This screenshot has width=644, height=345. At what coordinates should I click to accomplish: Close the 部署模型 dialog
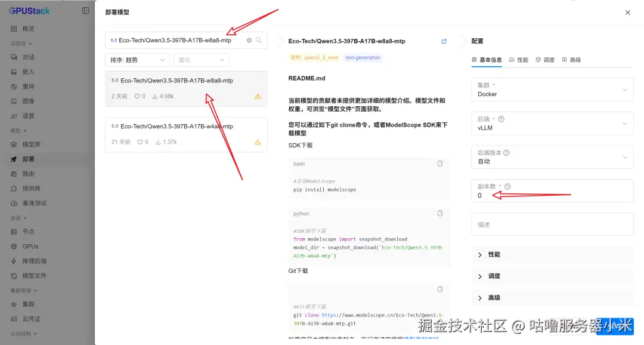pos(627,13)
